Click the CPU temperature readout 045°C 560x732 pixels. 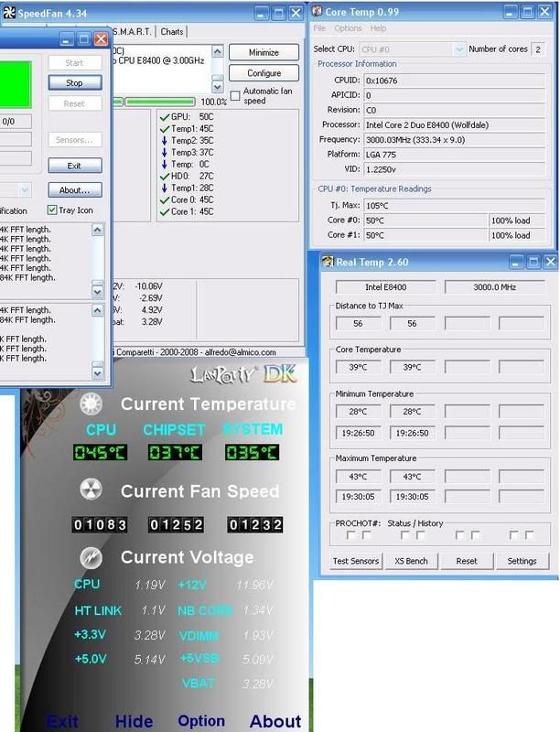coord(101,452)
